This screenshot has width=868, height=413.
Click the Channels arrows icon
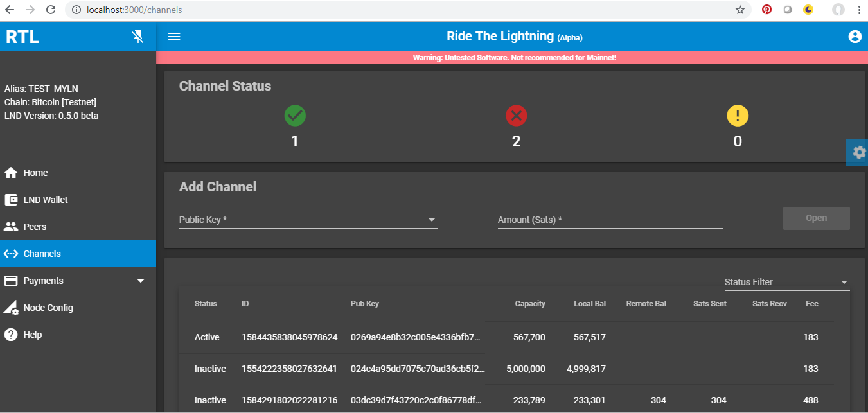[x=11, y=254]
